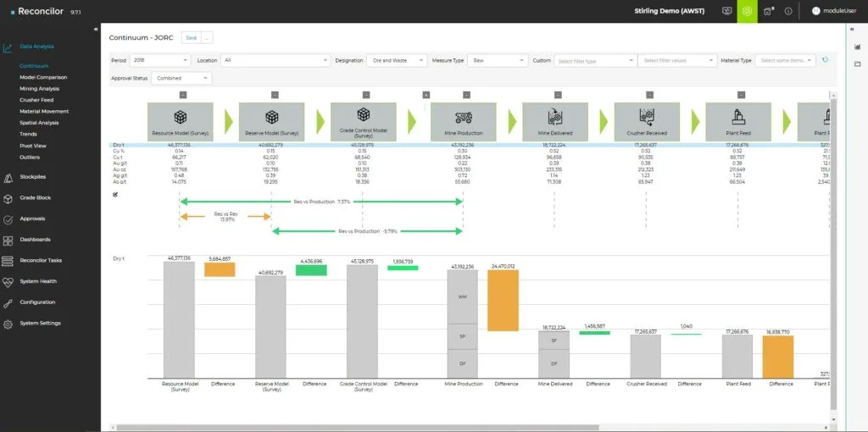Open the Grade Block cube icon

(x=8, y=198)
